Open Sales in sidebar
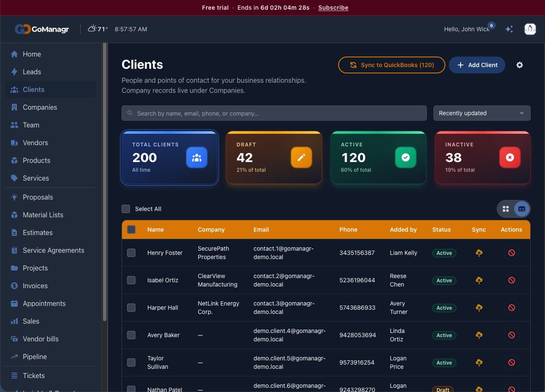The width and height of the screenshot is (545, 392). [51, 321]
